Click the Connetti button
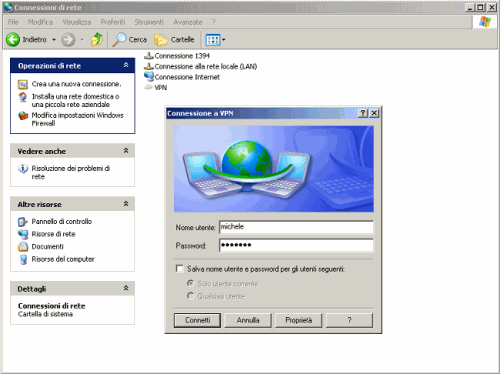Image resolution: width=500 pixels, height=374 pixels. [197, 320]
